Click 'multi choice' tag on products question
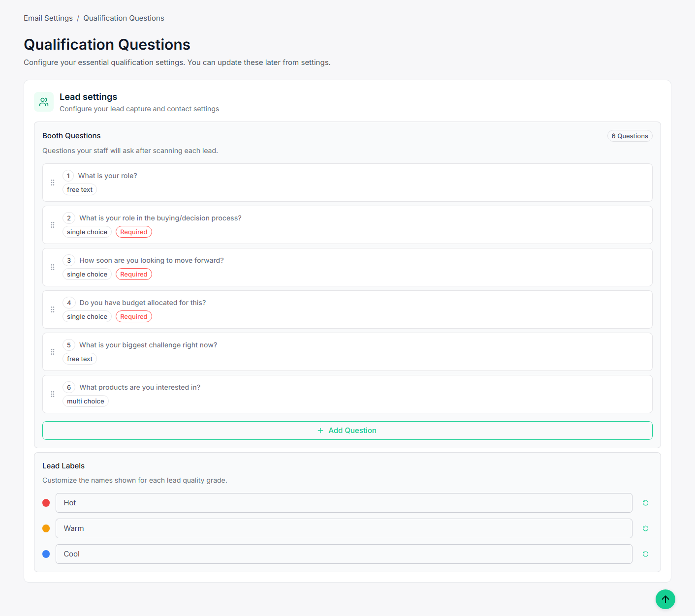This screenshot has height=616, width=695. pyautogui.click(x=86, y=401)
